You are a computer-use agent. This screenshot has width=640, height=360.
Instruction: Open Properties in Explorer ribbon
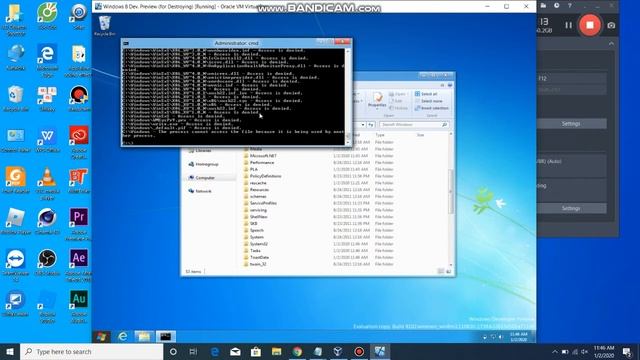pyautogui.click(x=377, y=100)
